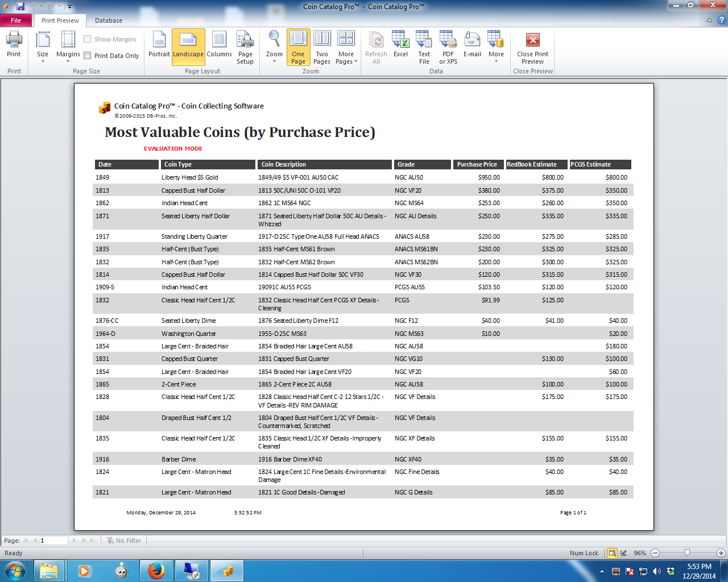Click Close Print Preview

pos(533,48)
